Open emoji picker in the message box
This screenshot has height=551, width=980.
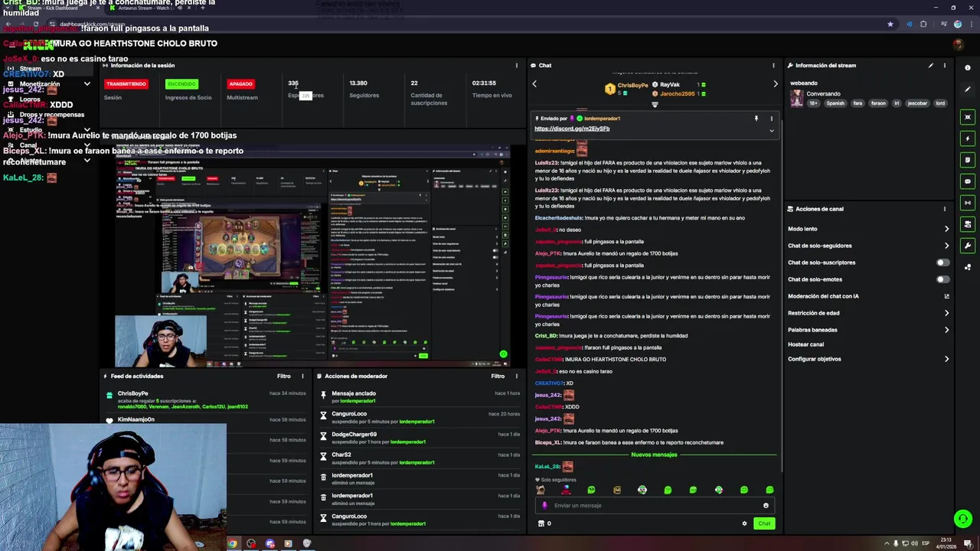click(x=766, y=505)
